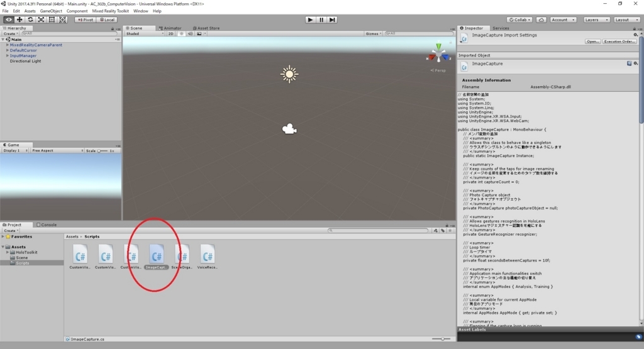Image resolution: width=644 pixels, height=349 pixels.
Task: Select the combined Transform tool
Action: pos(62,19)
